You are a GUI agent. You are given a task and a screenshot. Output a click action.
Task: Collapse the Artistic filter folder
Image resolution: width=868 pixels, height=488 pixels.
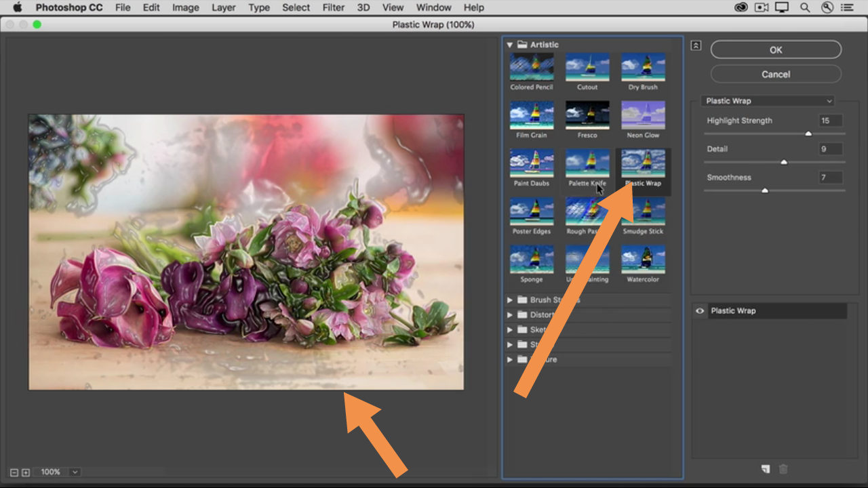(510, 45)
